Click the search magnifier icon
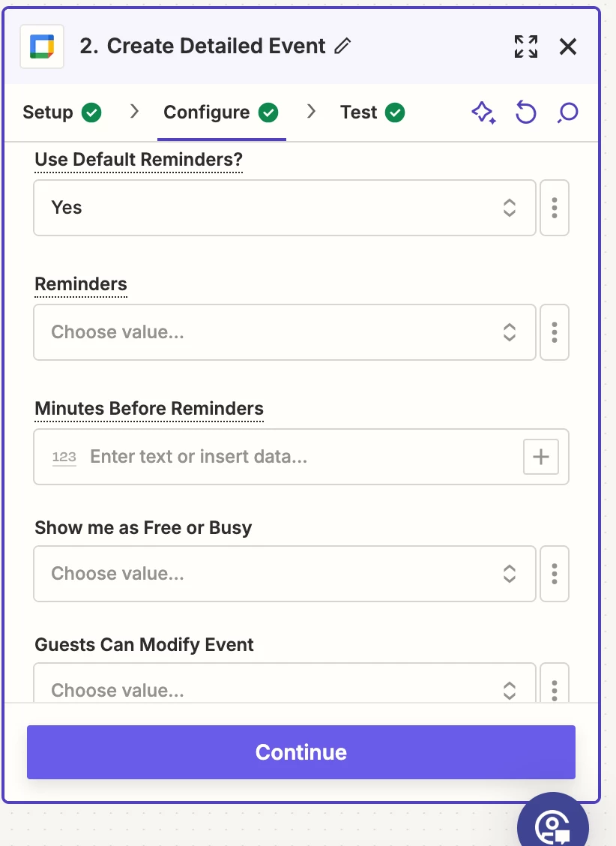This screenshot has height=846, width=616. [x=568, y=113]
